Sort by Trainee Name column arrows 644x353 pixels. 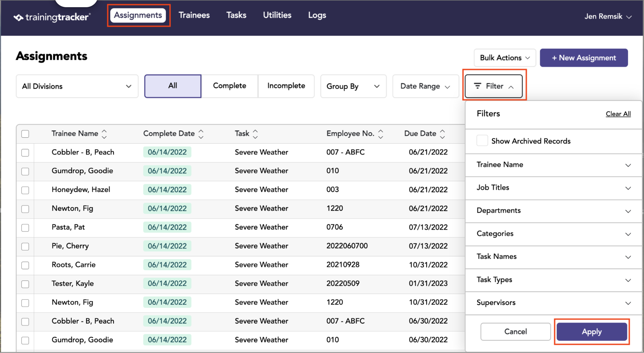[x=104, y=134]
